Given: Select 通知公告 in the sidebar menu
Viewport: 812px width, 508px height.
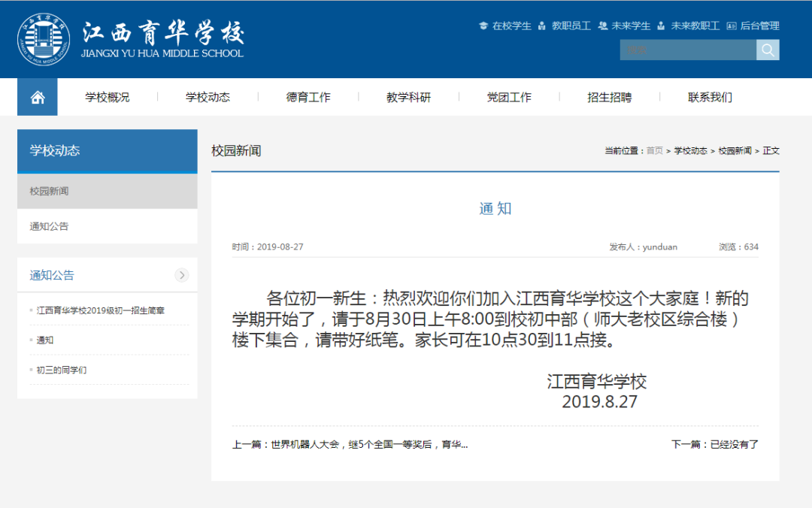Looking at the screenshot, I should [x=108, y=226].
